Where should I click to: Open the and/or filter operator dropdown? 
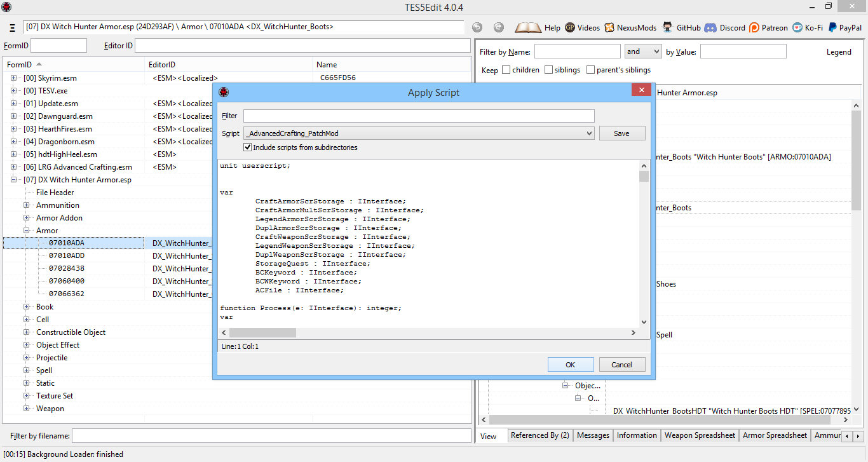pos(643,51)
